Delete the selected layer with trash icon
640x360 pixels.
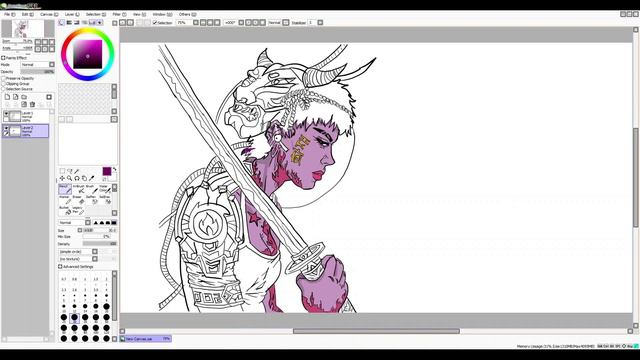33,104
